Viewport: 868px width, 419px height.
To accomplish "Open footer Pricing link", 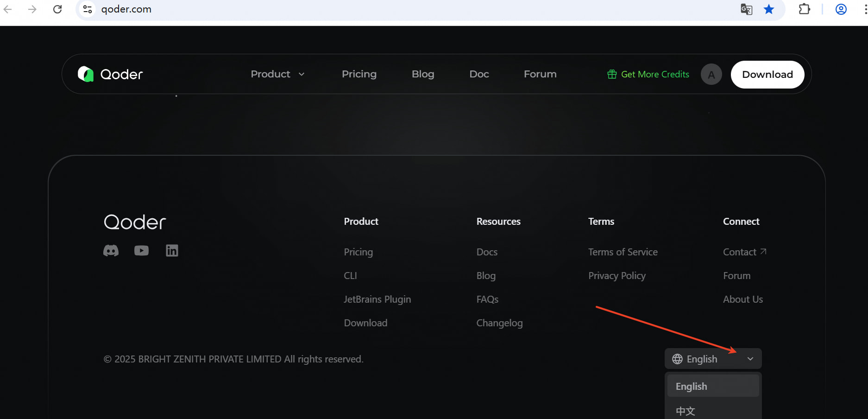I will coord(358,252).
